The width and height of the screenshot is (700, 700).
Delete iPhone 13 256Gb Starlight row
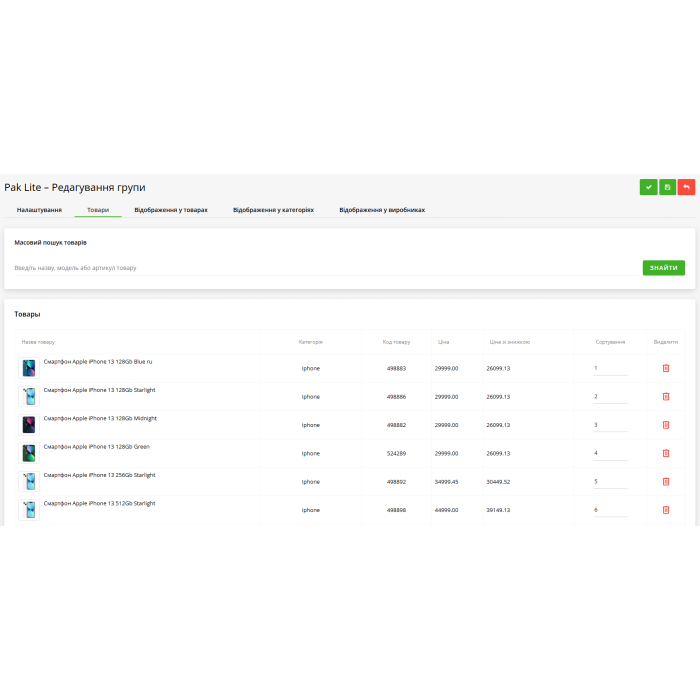pyautogui.click(x=666, y=482)
